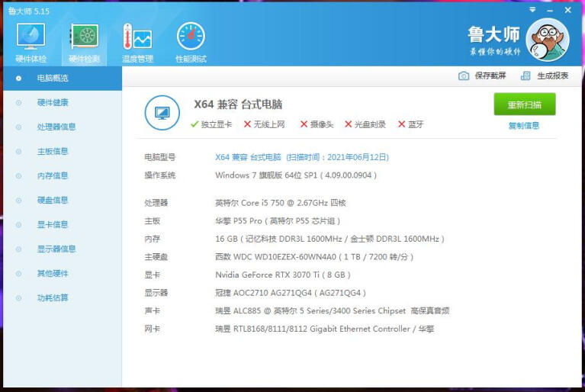This screenshot has width=585, height=392.
Task: Launch the 性能测试 benchmark icon
Action: pyautogui.click(x=191, y=38)
